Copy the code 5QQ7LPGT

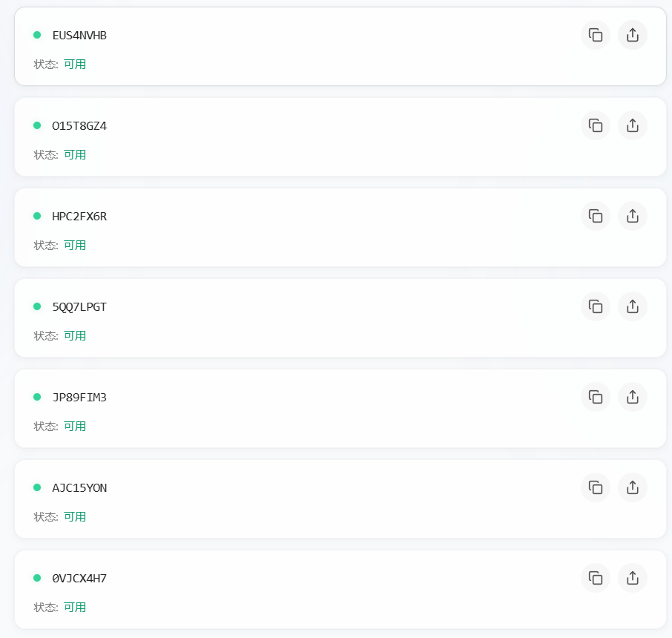[x=595, y=306]
